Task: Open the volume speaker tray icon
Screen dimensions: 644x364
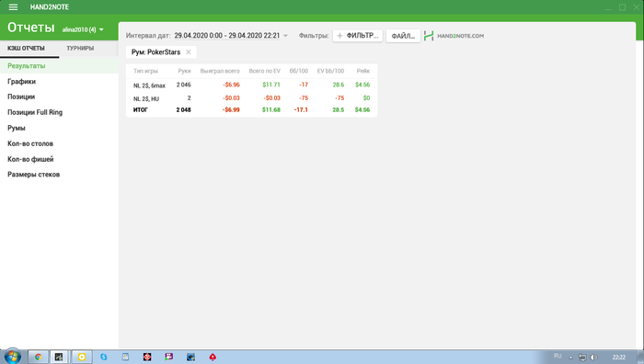Action: [594, 357]
